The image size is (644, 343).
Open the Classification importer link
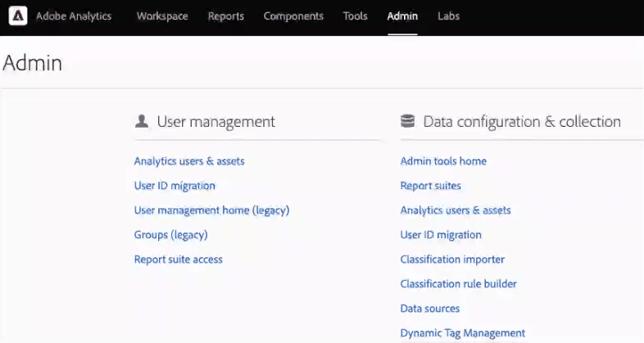click(452, 260)
